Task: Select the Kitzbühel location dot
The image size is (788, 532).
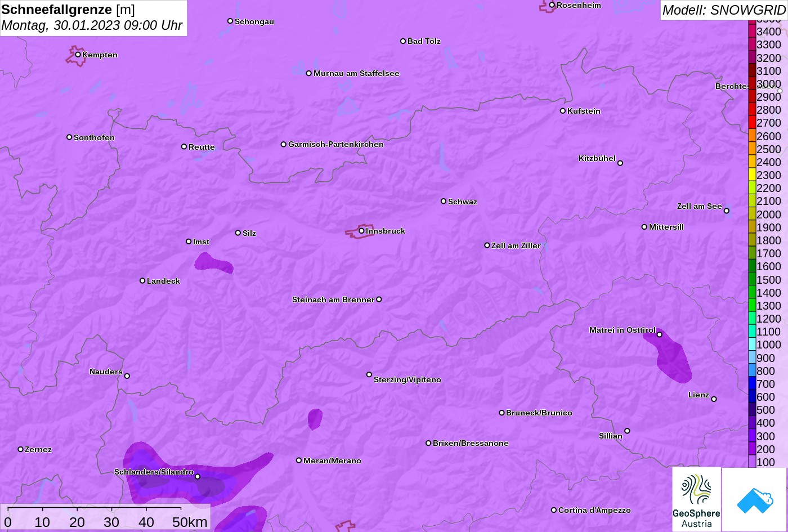Action: (x=620, y=163)
